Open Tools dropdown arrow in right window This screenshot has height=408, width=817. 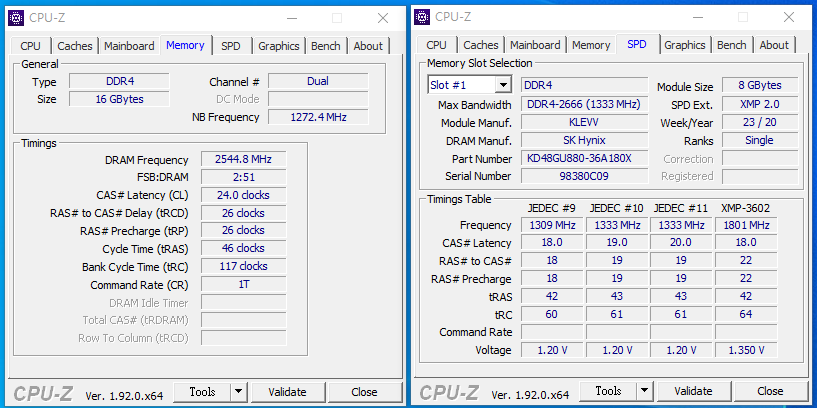(x=645, y=390)
